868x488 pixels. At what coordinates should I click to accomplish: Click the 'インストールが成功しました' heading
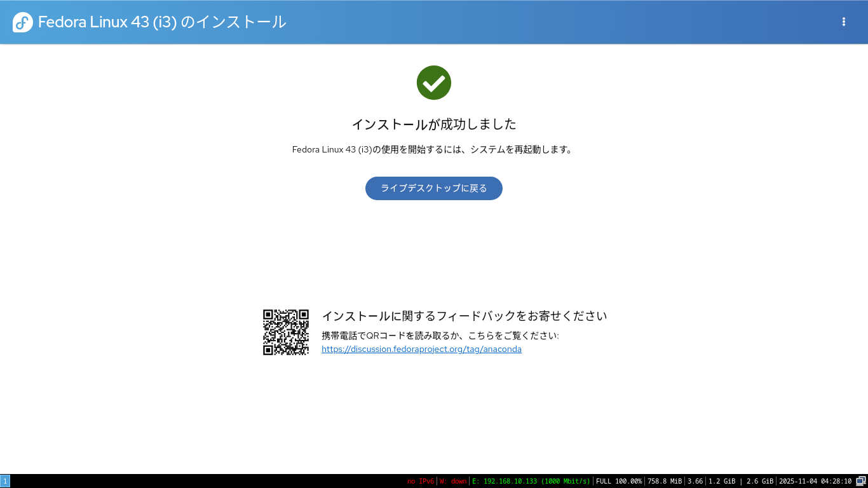click(x=434, y=124)
